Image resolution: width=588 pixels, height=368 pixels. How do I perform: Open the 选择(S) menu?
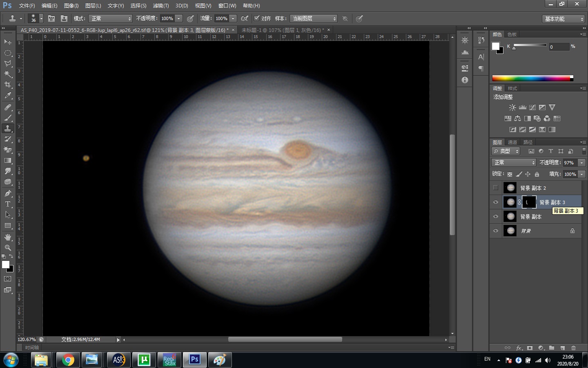(x=138, y=6)
